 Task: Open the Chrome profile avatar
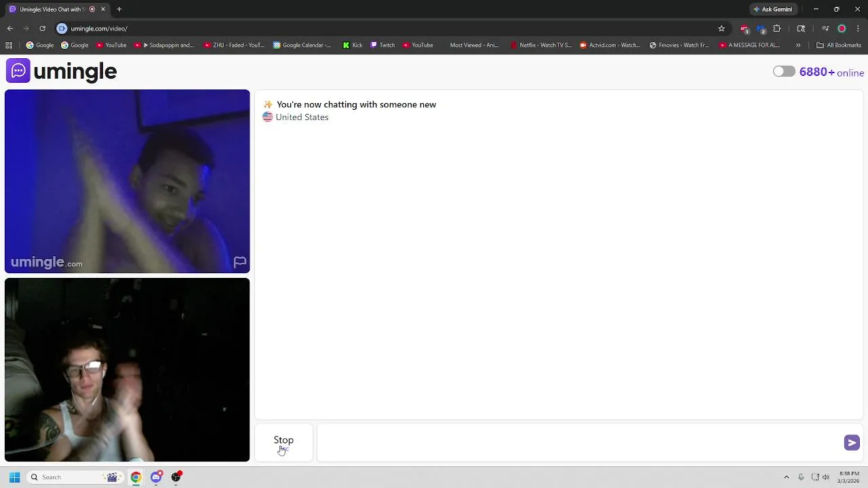click(842, 28)
